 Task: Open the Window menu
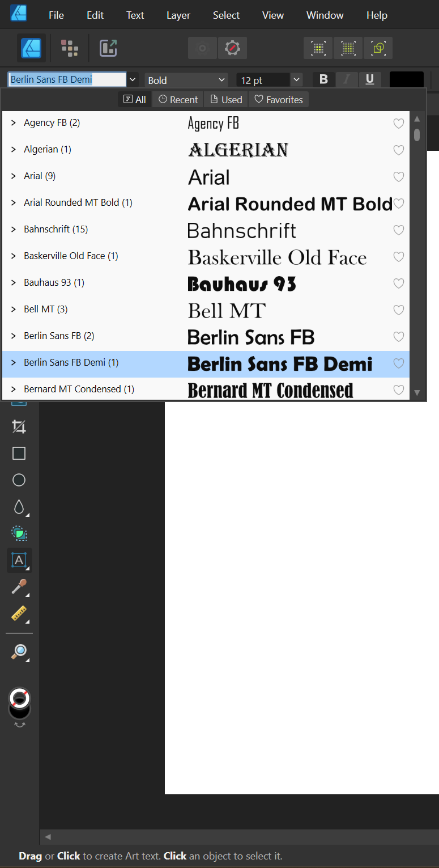pyautogui.click(x=325, y=15)
